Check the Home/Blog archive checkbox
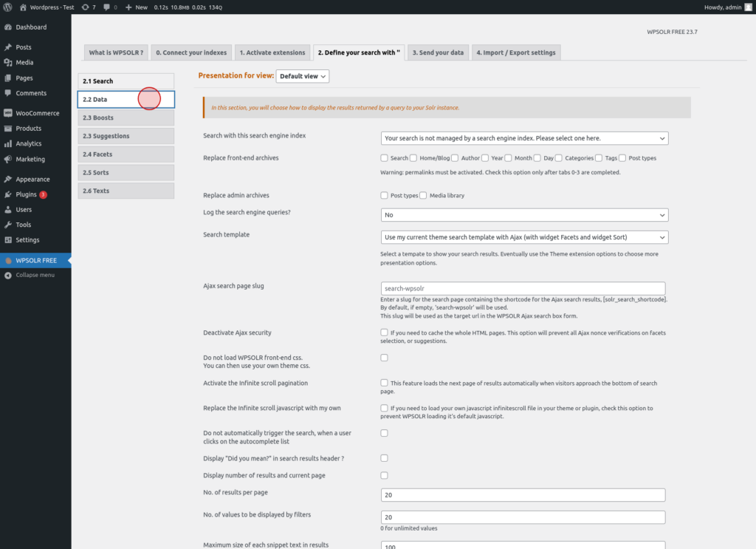 (413, 157)
